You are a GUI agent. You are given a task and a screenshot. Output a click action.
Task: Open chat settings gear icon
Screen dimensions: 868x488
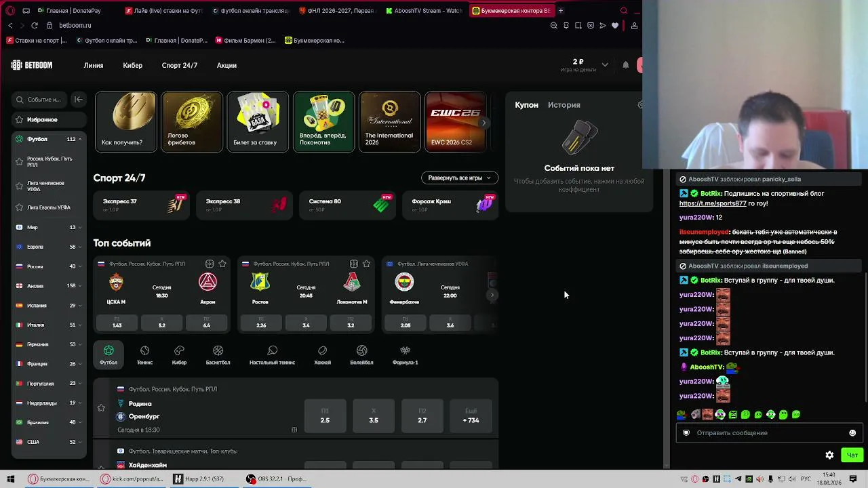[829, 455]
